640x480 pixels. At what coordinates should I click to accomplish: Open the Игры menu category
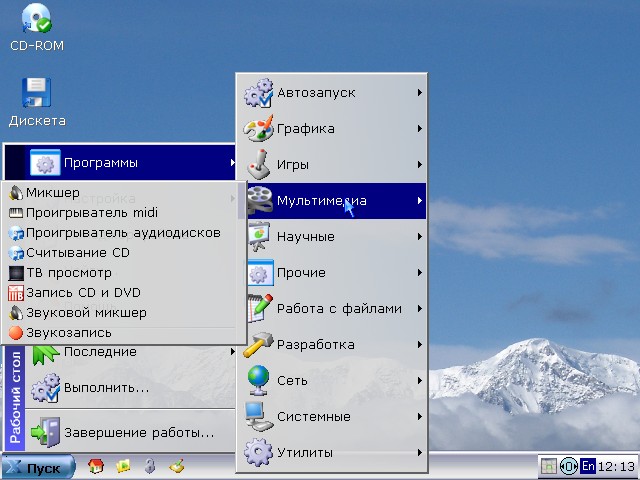coord(332,164)
